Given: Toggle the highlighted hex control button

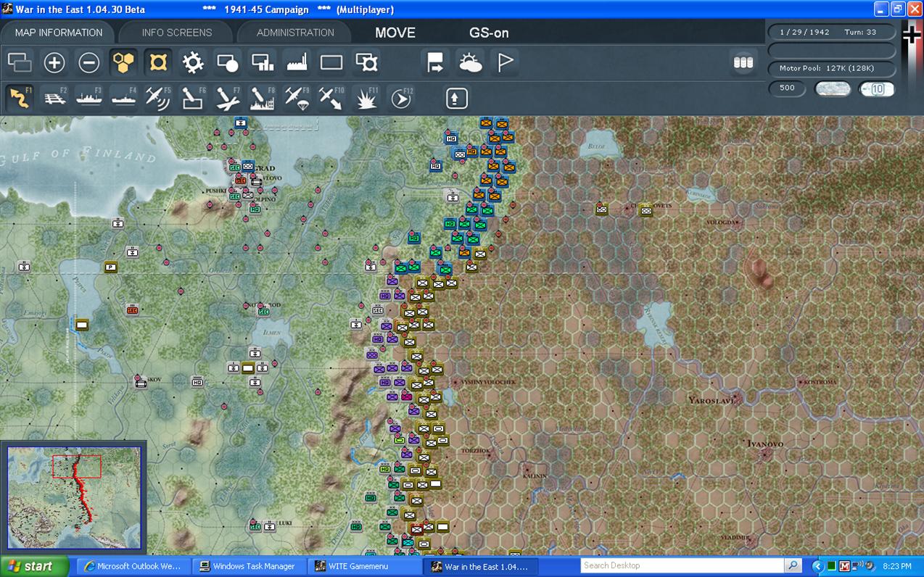Looking at the screenshot, I should [158, 63].
